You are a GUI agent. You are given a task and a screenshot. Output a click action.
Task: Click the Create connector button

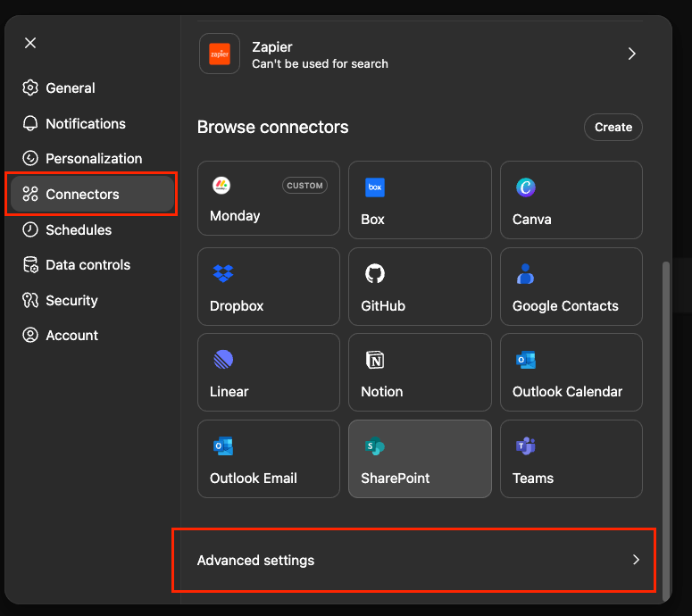point(613,127)
